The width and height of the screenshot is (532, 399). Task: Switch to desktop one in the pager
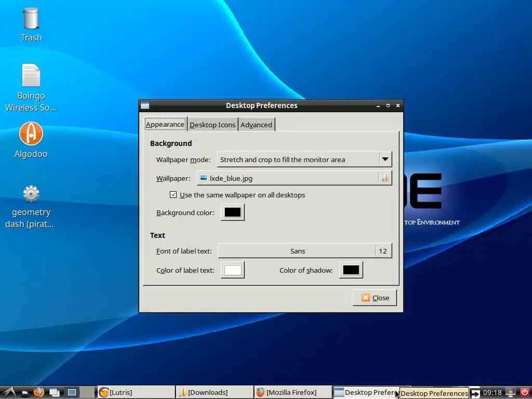(x=72, y=393)
